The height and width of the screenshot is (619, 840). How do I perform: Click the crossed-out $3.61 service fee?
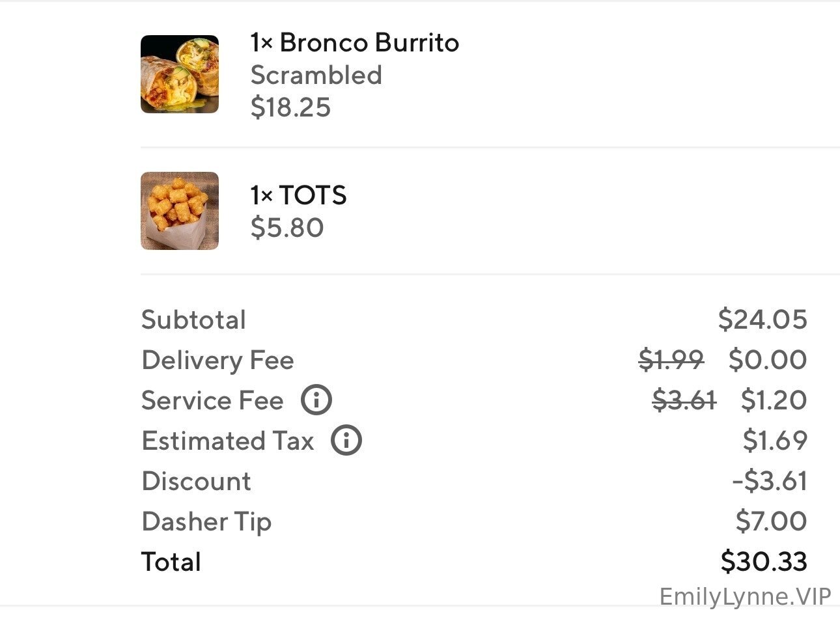click(684, 400)
